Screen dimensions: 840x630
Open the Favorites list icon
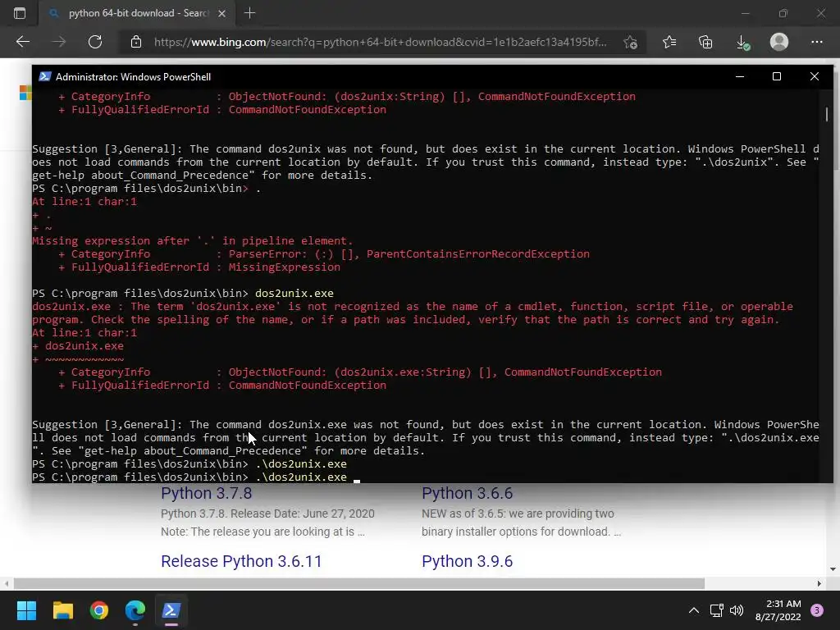tap(669, 42)
